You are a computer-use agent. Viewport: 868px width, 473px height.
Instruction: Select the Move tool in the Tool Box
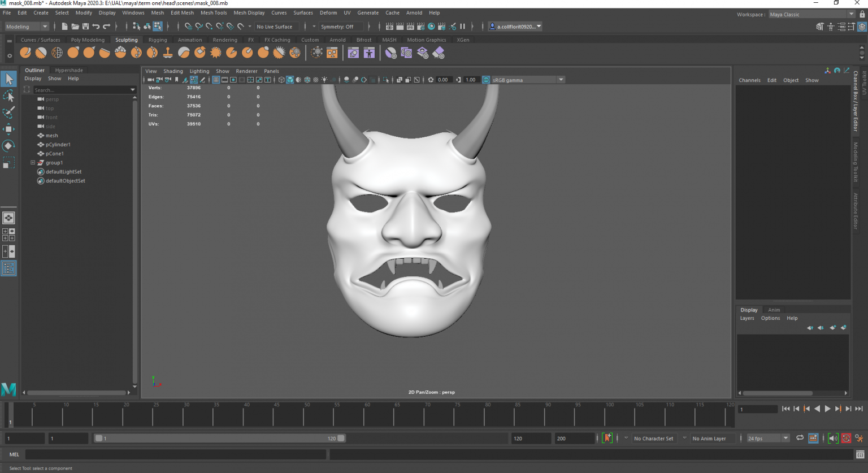click(x=9, y=128)
